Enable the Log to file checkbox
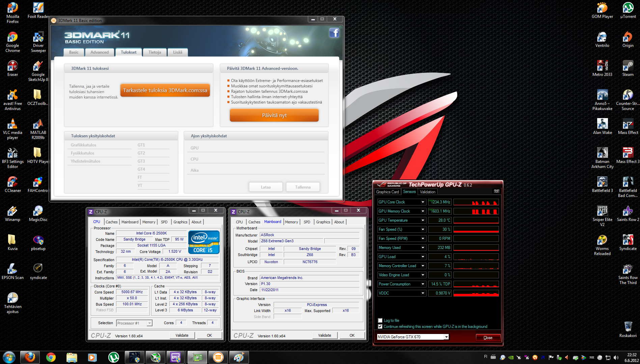The height and width of the screenshot is (364, 640). coord(380,320)
